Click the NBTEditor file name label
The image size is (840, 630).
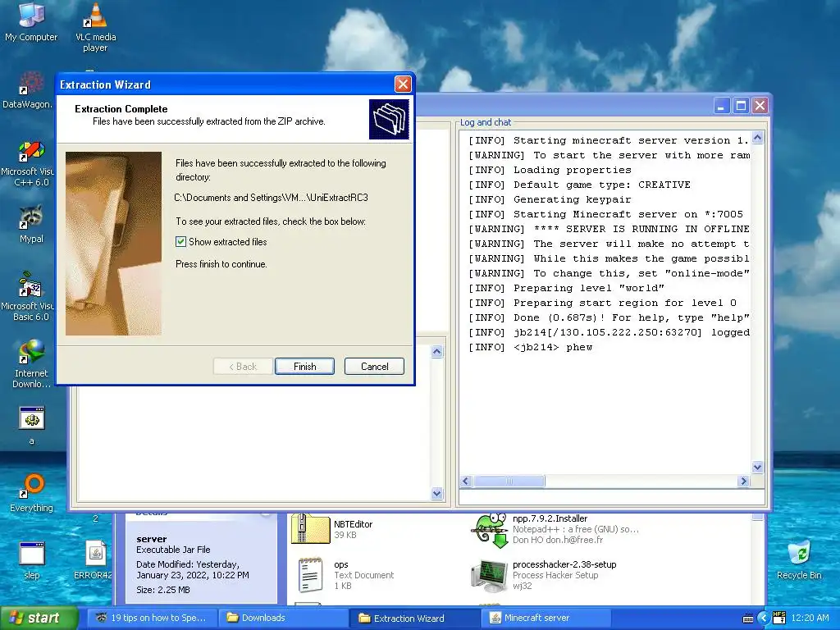[x=353, y=524]
